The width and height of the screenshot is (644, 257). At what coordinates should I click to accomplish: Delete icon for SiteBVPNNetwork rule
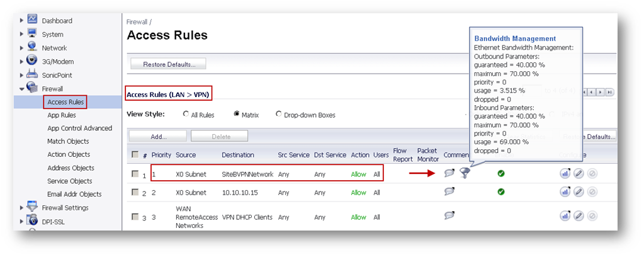pos(592,173)
